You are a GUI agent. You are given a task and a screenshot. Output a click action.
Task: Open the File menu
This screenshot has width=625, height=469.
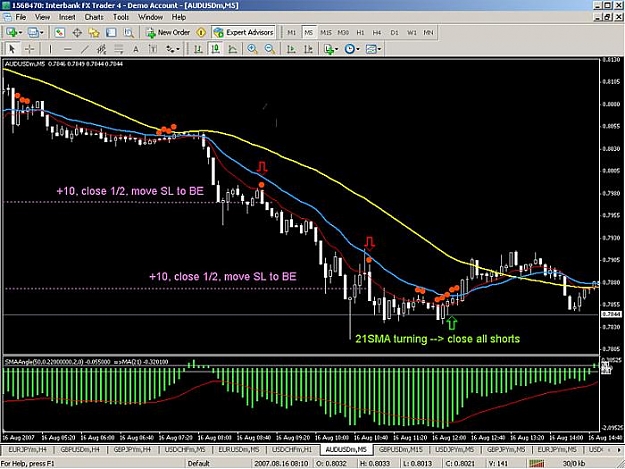[21, 17]
